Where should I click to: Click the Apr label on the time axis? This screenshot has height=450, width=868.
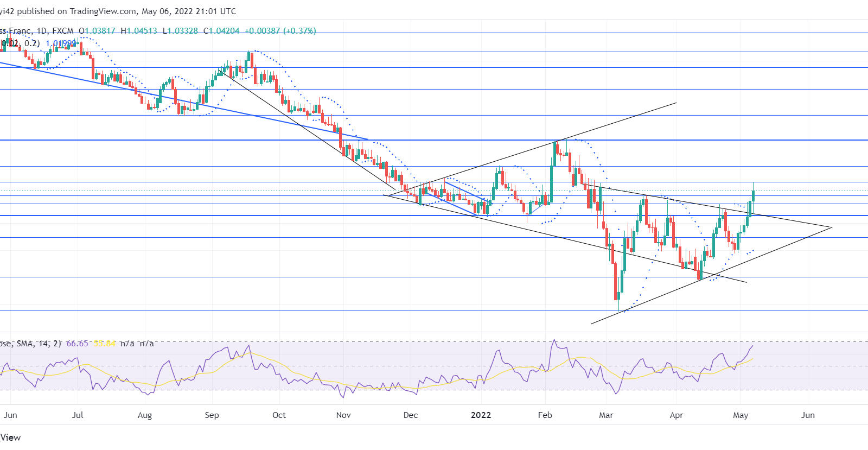point(676,415)
